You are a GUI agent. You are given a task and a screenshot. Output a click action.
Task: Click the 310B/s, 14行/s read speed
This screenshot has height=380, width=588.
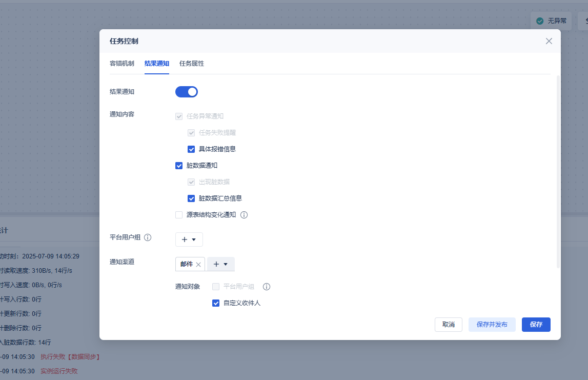52,270
